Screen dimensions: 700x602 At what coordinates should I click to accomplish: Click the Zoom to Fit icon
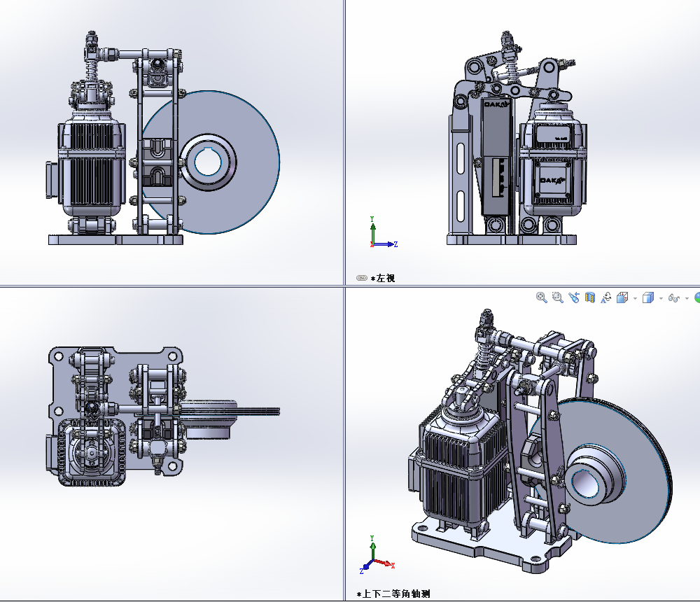[542, 297]
